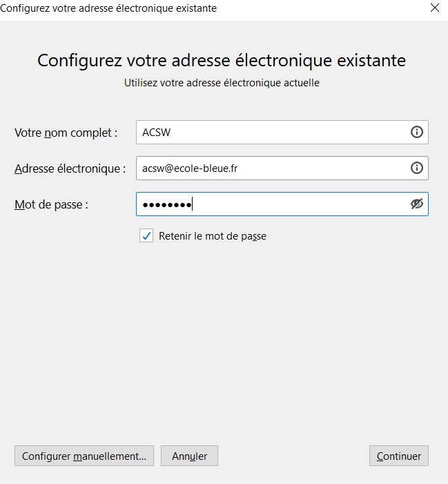Click the ACSW text in the name field
Viewport: 448px width, 484px height.
pyautogui.click(x=156, y=133)
